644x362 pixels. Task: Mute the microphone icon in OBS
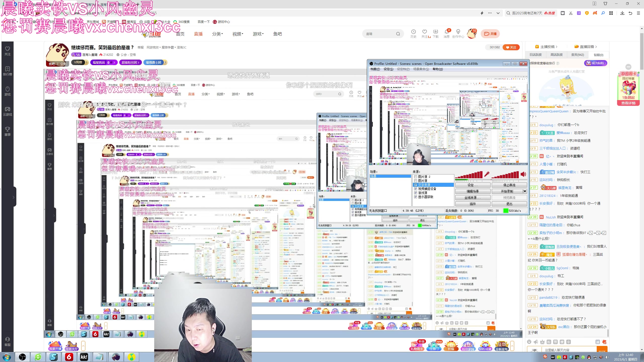[487, 174]
